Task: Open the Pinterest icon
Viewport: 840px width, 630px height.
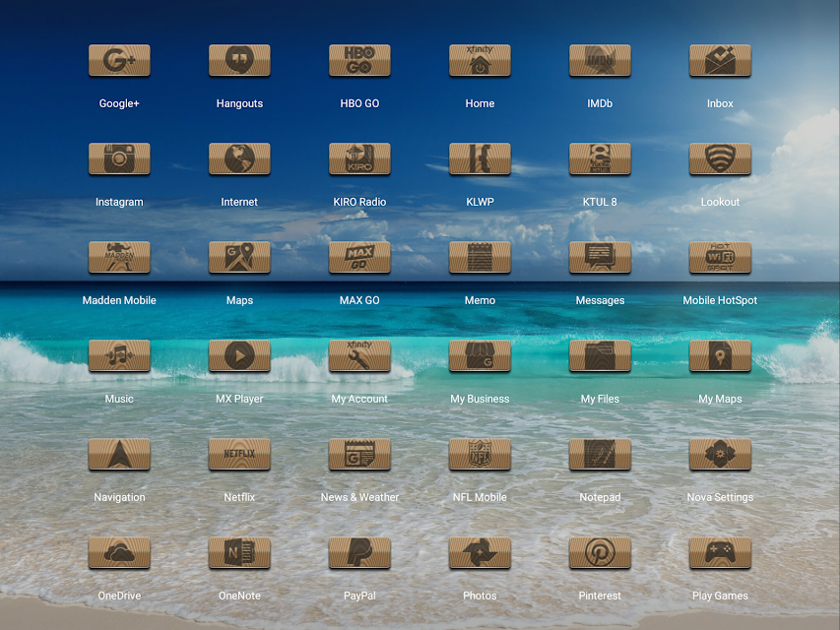Action: point(600,553)
